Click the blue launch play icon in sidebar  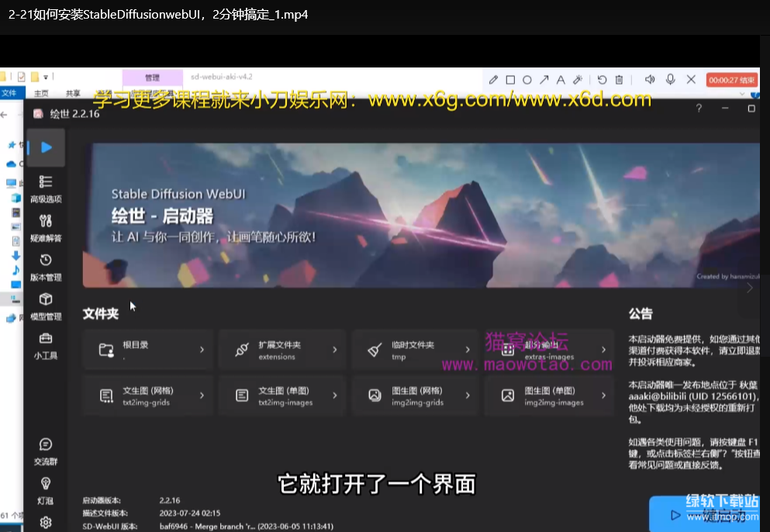(47, 147)
